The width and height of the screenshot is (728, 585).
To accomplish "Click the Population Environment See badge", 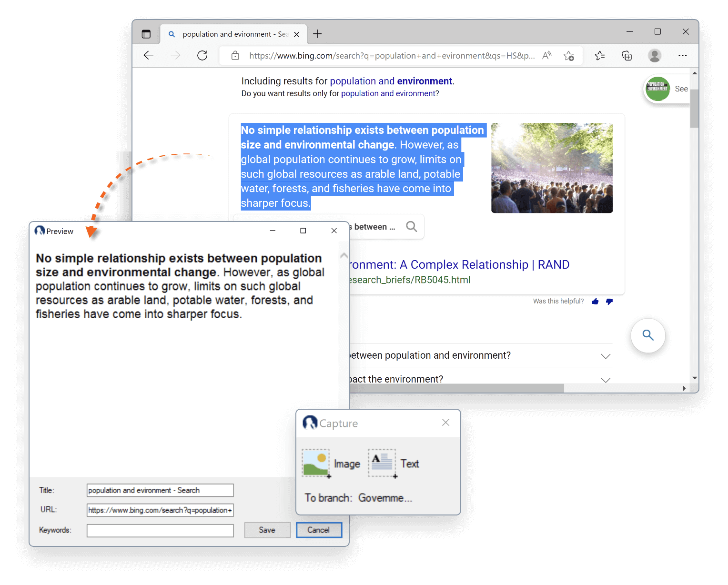I will [x=667, y=89].
